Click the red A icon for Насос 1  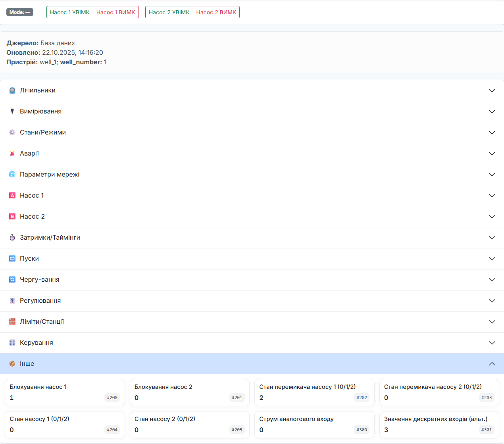(x=12, y=196)
